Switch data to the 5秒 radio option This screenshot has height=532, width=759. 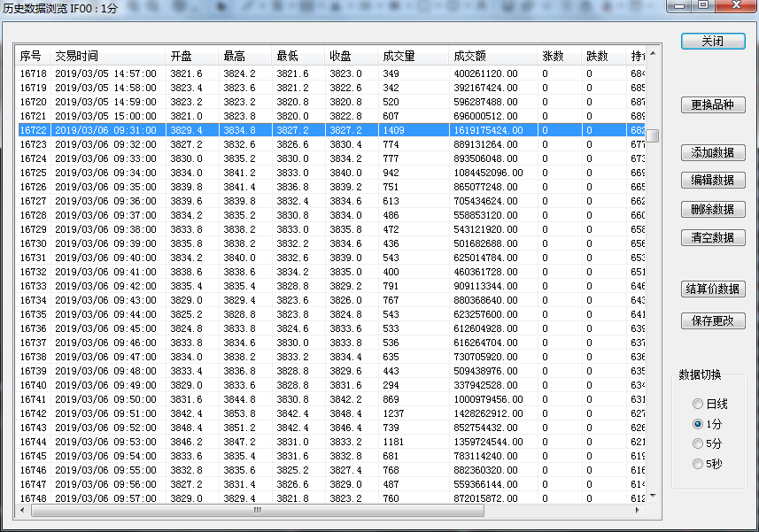click(x=698, y=464)
